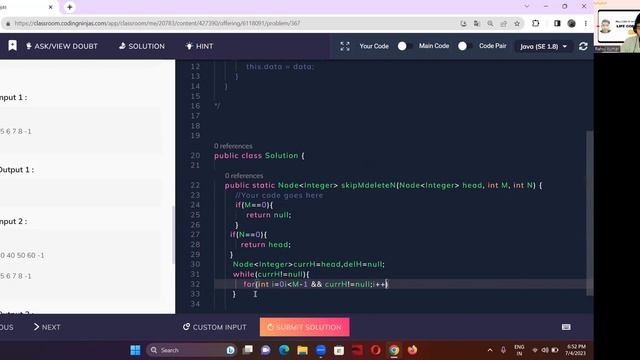
Task: Click line number 30 in the gutter
Action: [195, 264]
